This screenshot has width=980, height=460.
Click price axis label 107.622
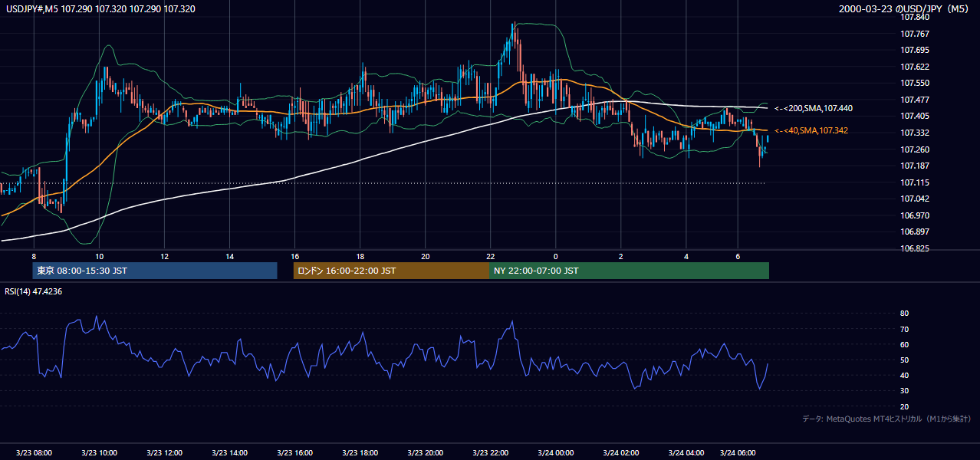coord(915,67)
